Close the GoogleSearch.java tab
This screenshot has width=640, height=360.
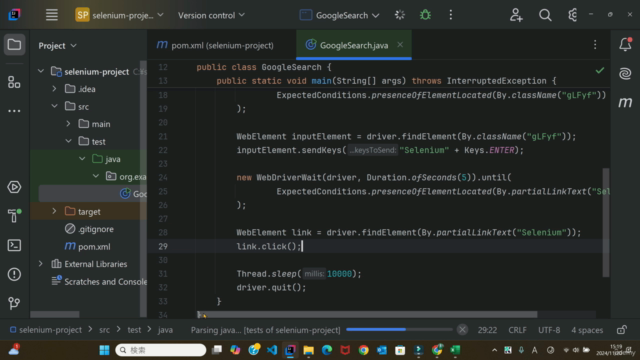pyautogui.click(x=400, y=44)
